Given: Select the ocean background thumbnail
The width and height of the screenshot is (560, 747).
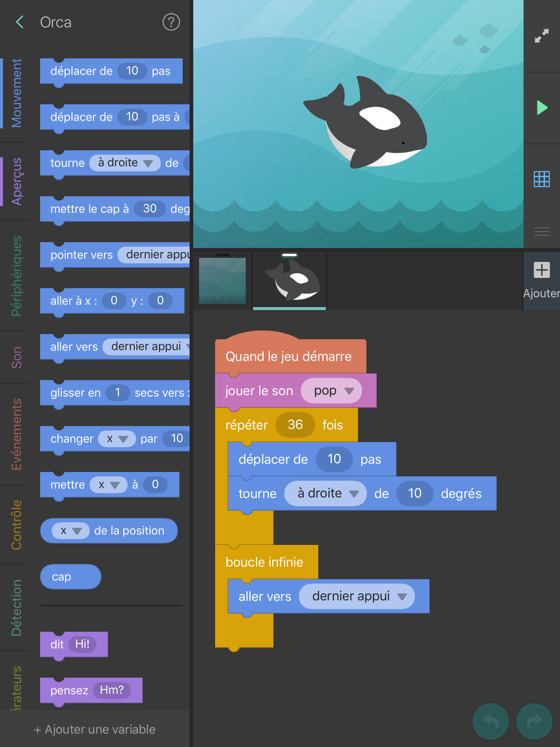Looking at the screenshot, I should pyautogui.click(x=222, y=280).
